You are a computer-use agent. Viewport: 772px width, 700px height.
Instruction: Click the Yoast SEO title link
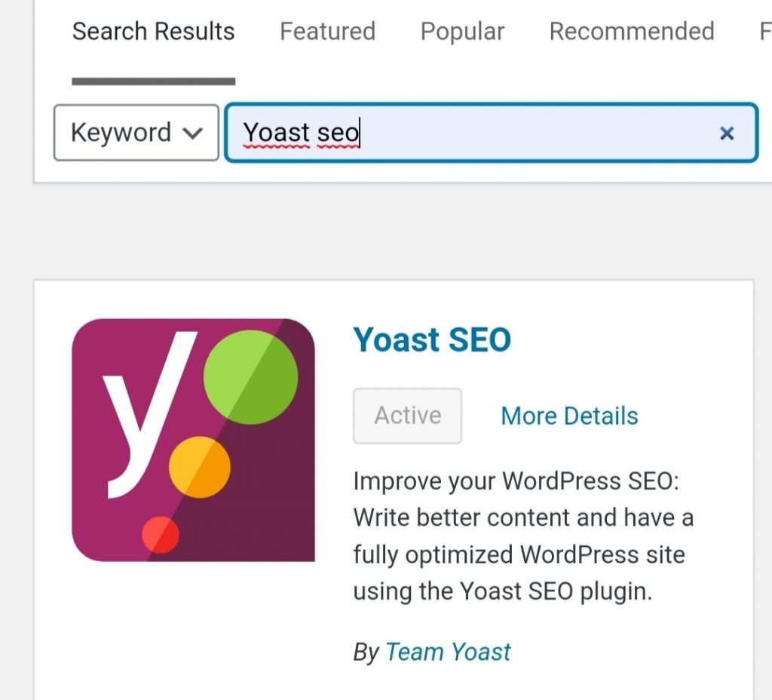click(432, 340)
